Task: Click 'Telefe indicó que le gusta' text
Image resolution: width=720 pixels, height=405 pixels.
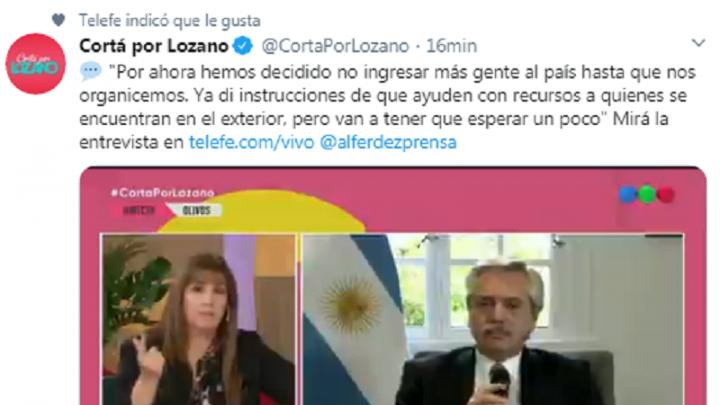Action: point(169,21)
